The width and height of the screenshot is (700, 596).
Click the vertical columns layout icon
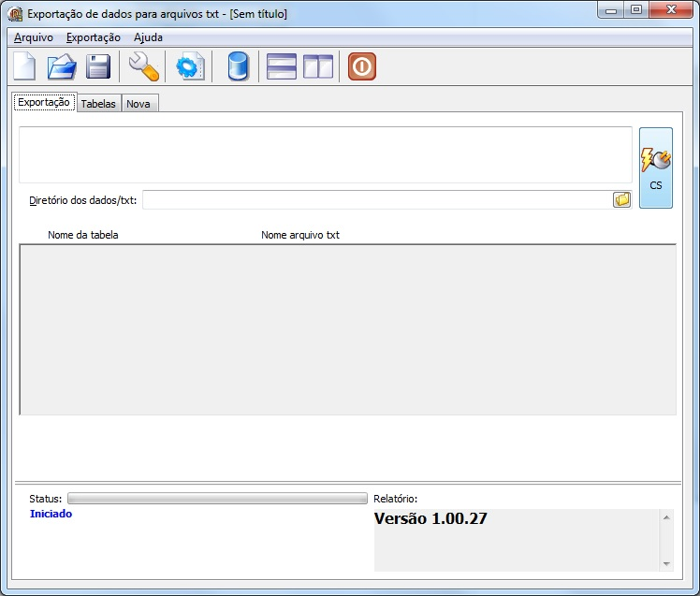pos(318,66)
